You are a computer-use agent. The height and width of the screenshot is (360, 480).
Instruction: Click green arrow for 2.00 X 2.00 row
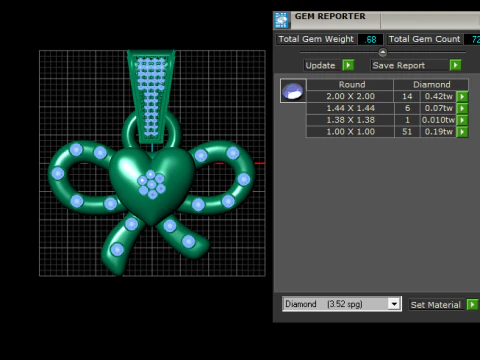coord(462,97)
